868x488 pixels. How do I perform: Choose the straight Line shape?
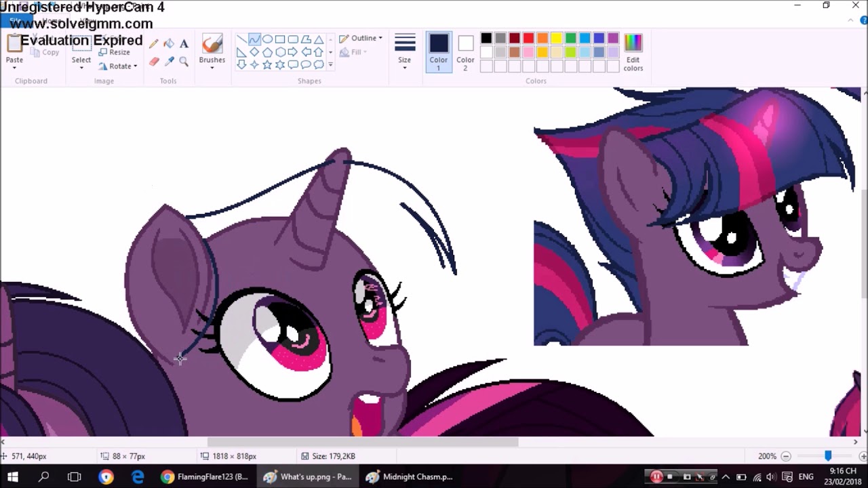241,39
